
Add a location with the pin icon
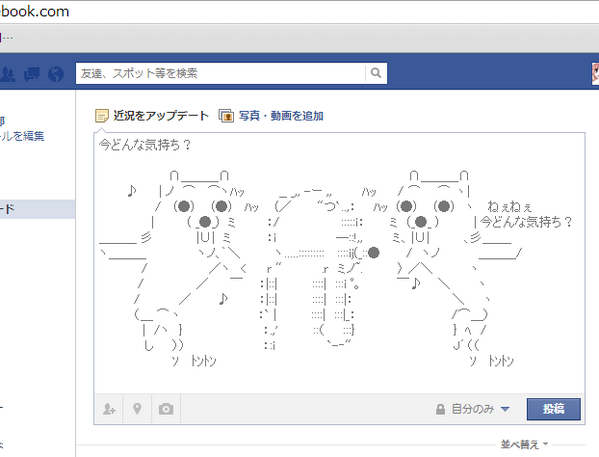[137, 409]
